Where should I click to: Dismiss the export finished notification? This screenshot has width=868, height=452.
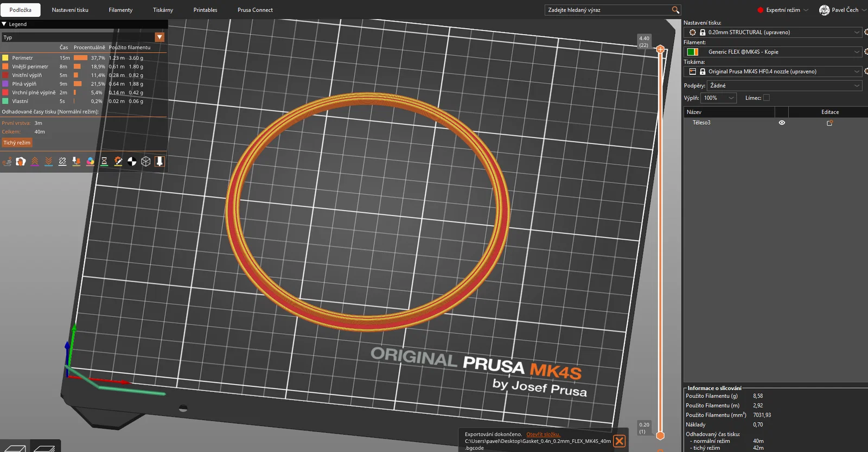coord(619,441)
